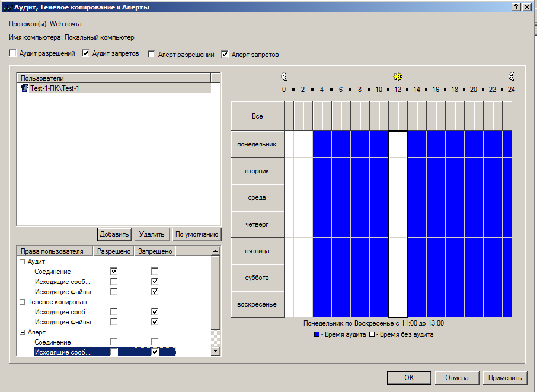Collapse the Алерт tree group
This screenshot has height=392, width=537.
click(x=22, y=333)
